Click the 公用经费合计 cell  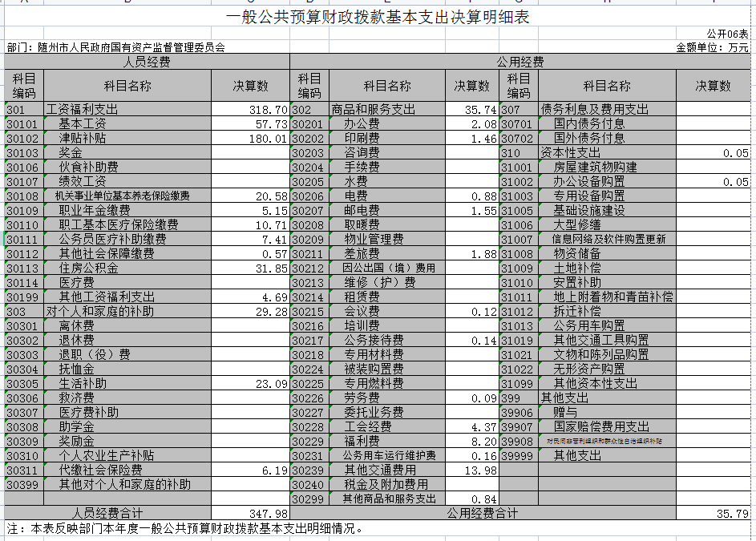click(483, 513)
